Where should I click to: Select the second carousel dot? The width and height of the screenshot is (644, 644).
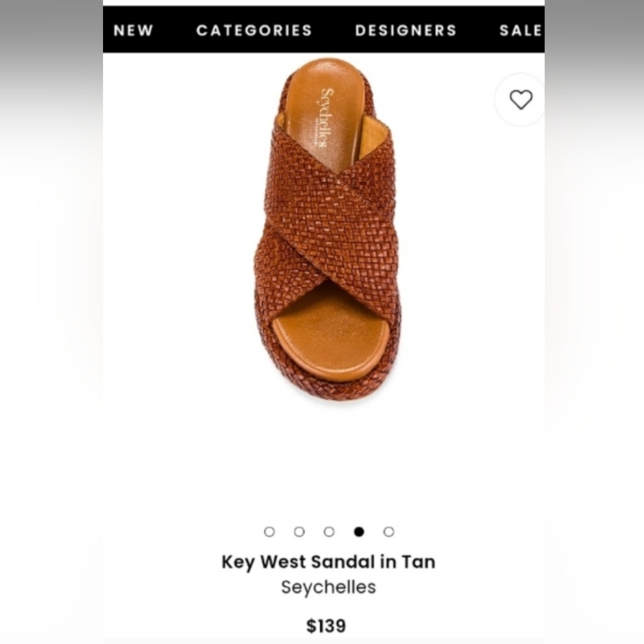pos(299,531)
